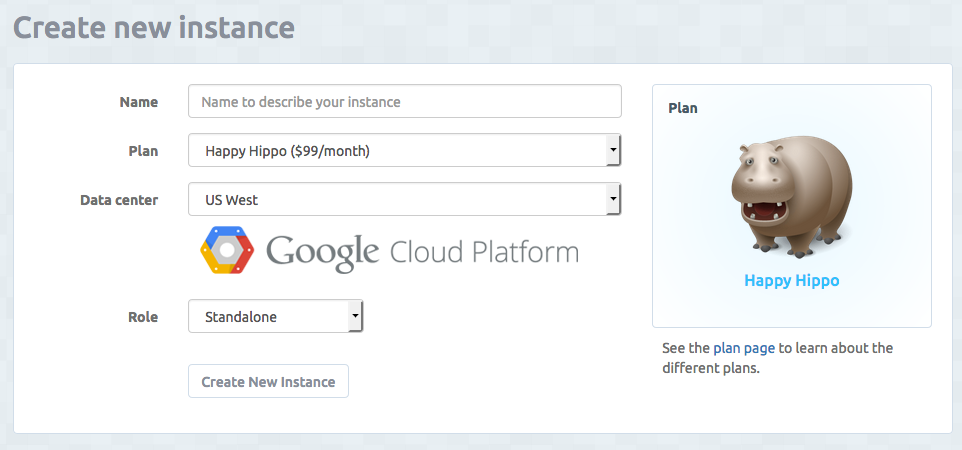Click the Data center field label
962x450 pixels.
click(119, 200)
